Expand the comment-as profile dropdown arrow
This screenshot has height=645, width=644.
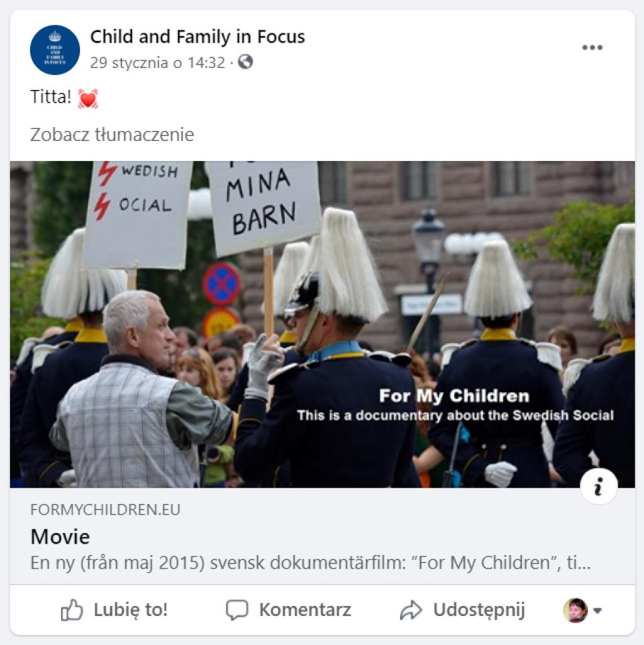pos(597,610)
